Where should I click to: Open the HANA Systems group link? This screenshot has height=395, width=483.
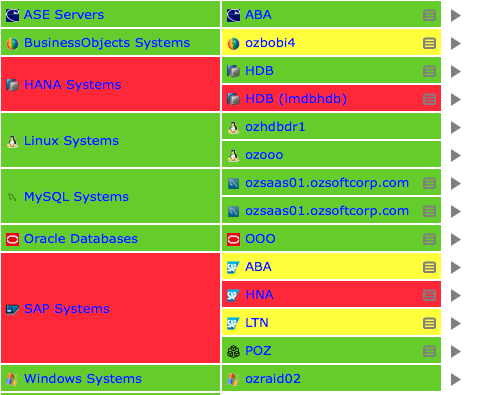tap(72, 85)
